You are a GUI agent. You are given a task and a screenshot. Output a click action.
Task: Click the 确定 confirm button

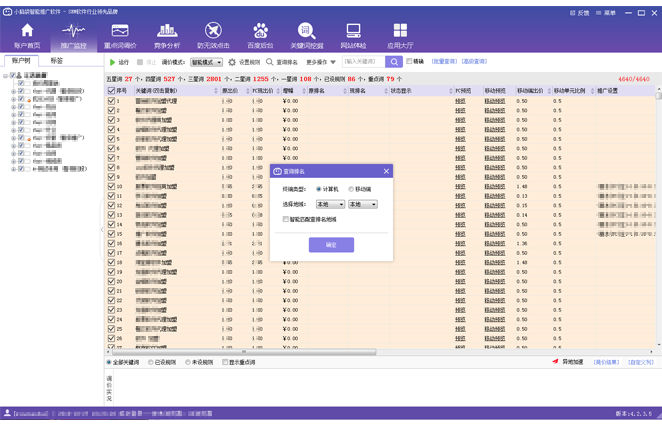(x=331, y=245)
